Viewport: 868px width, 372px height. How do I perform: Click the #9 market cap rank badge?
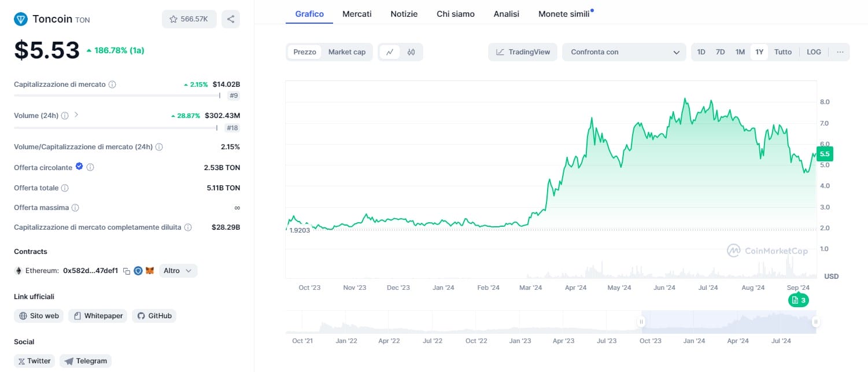[234, 95]
